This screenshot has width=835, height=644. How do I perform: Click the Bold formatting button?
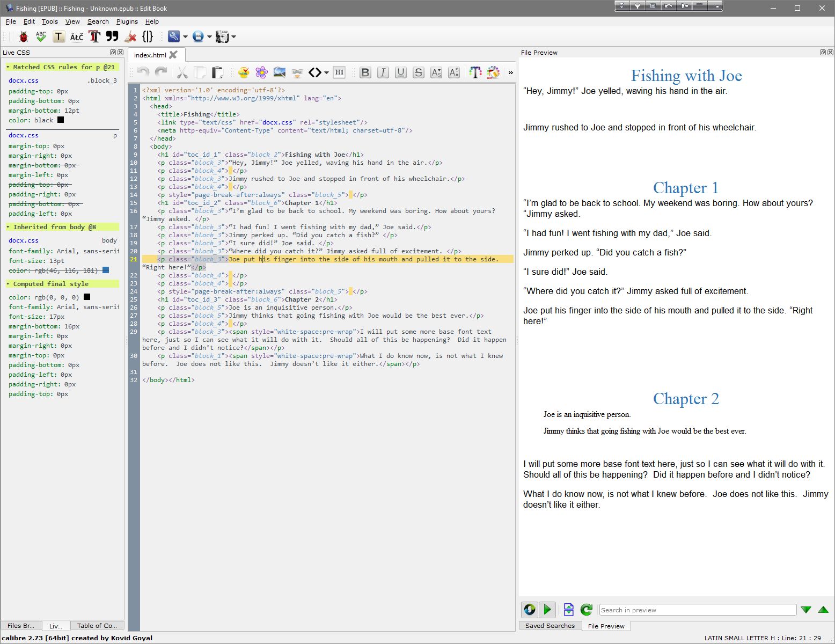click(x=365, y=72)
